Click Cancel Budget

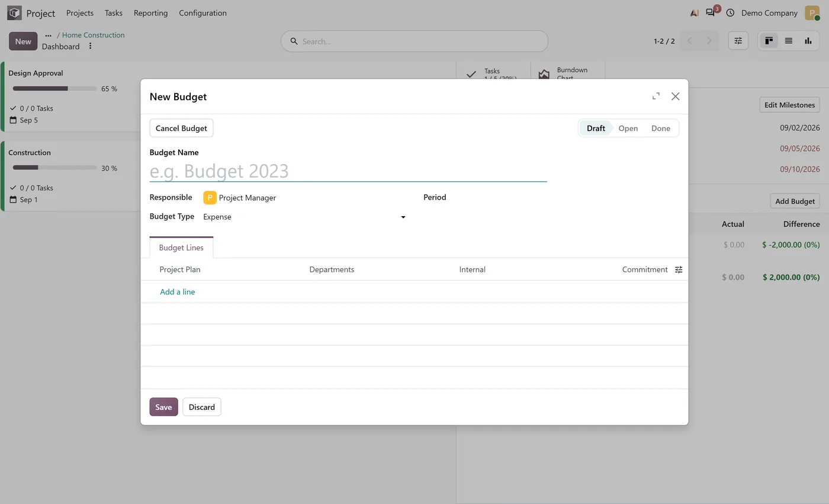(181, 128)
